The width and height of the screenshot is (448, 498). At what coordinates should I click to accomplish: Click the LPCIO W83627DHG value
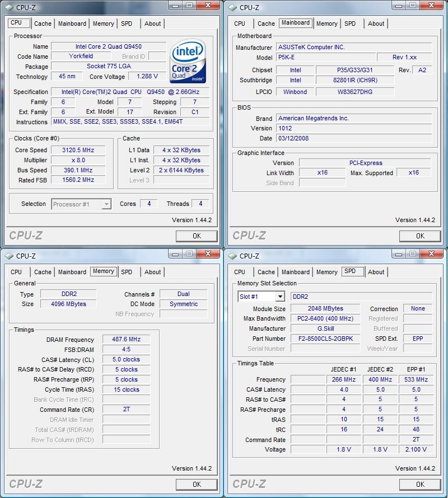click(355, 92)
